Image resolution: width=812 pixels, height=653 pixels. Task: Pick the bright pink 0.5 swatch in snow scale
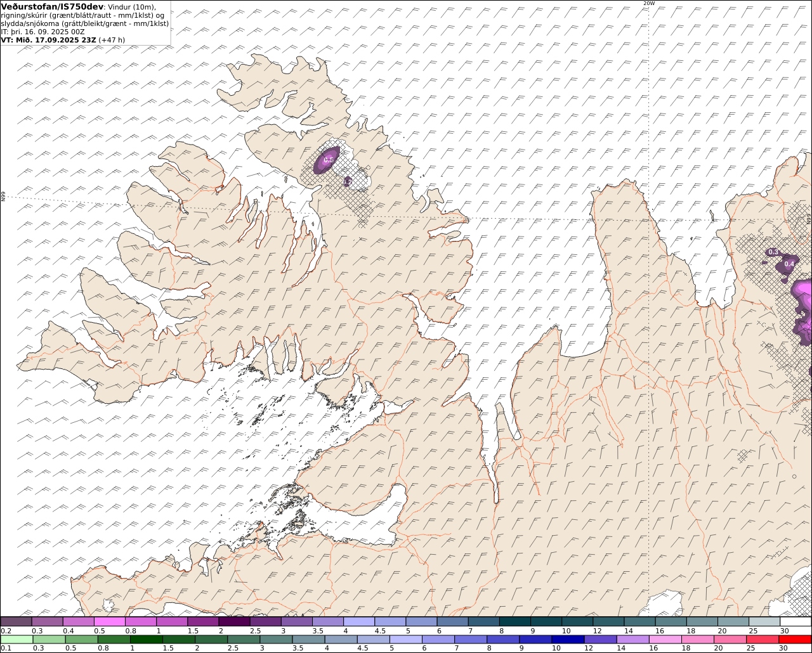[x=109, y=621]
